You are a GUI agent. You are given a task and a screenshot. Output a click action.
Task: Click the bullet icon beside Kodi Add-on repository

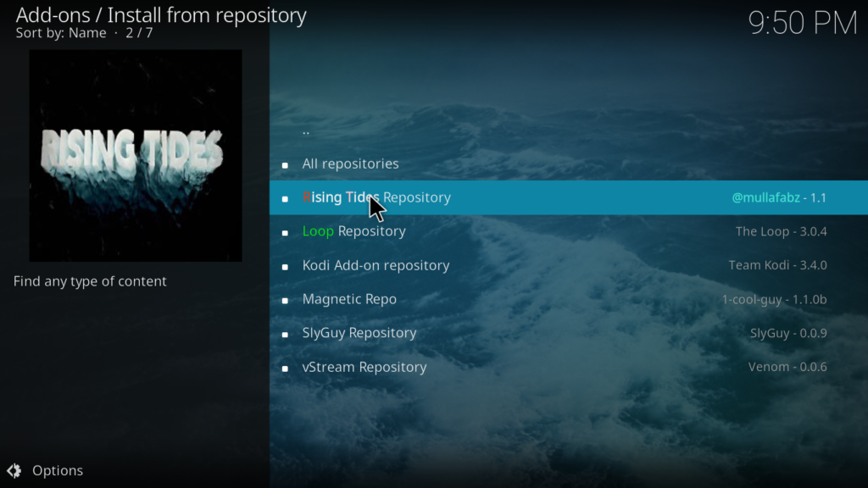[x=285, y=266]
